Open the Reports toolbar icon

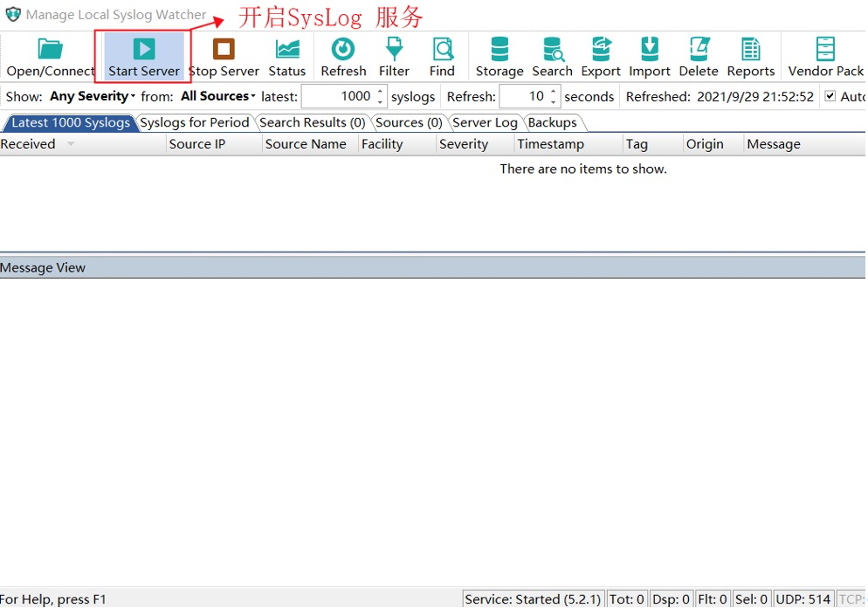coord(751,49)
